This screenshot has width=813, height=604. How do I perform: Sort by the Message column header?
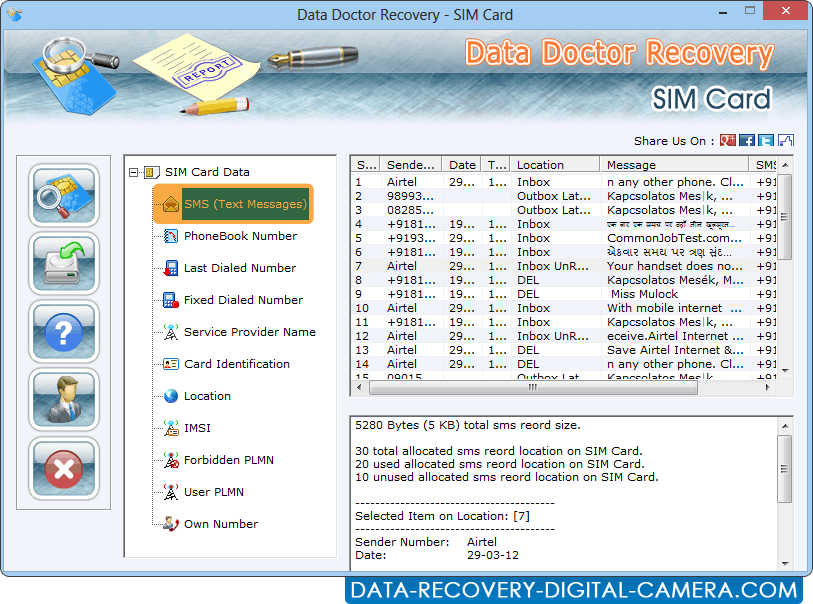[x=675, y=165]
